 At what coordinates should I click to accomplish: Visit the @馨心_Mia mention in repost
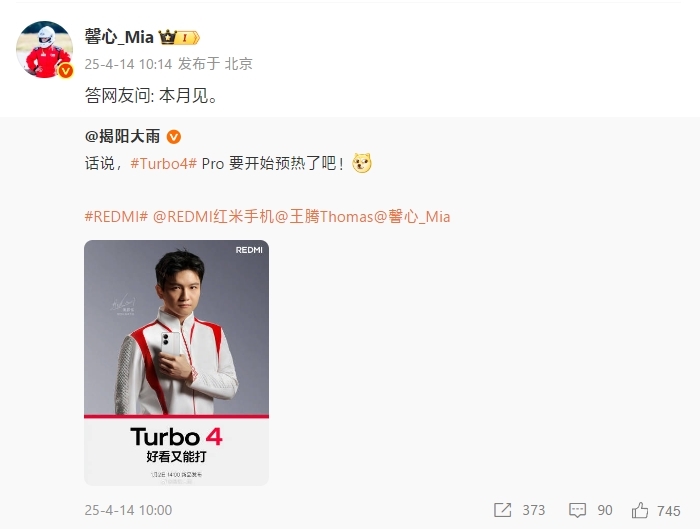[412, 217]
